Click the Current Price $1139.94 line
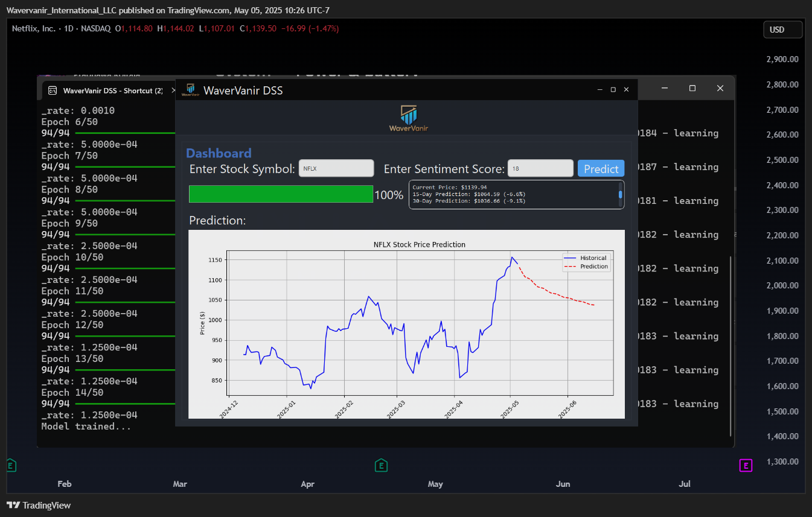Viewport: 812px width, 517px height. 450,188
